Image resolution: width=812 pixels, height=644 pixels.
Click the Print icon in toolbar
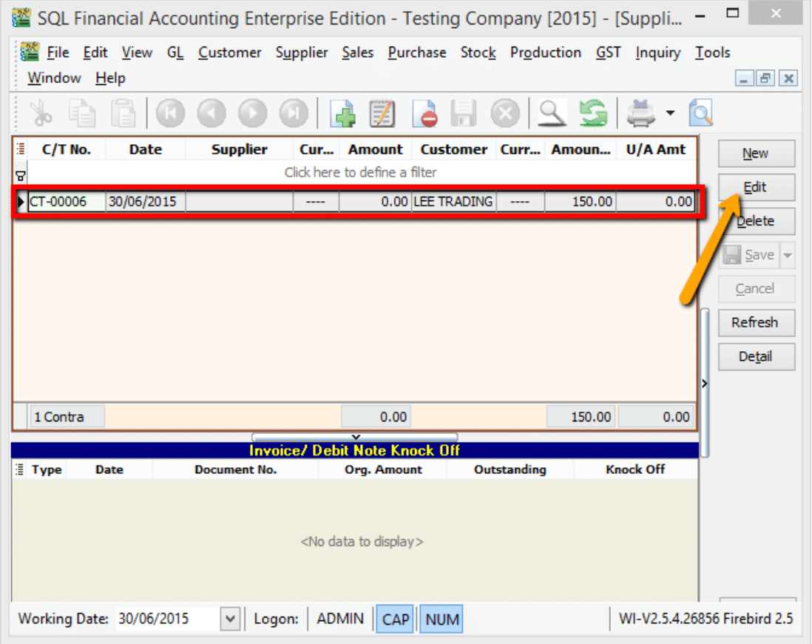(x=640, y=114)
